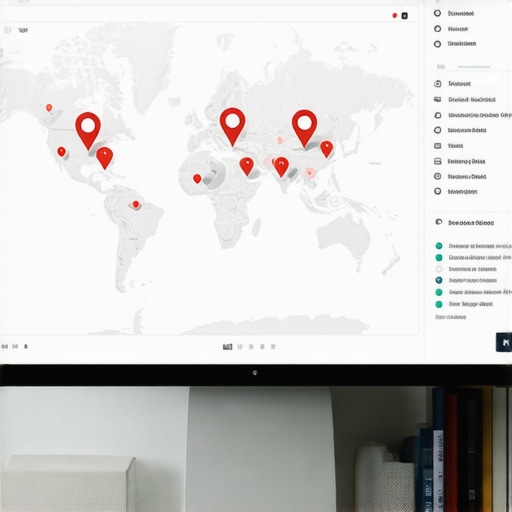The image size is (512, 512).
Task: Toggle the bottommost green legend circle
Action: pyautogui.click(x=439, y=304)
